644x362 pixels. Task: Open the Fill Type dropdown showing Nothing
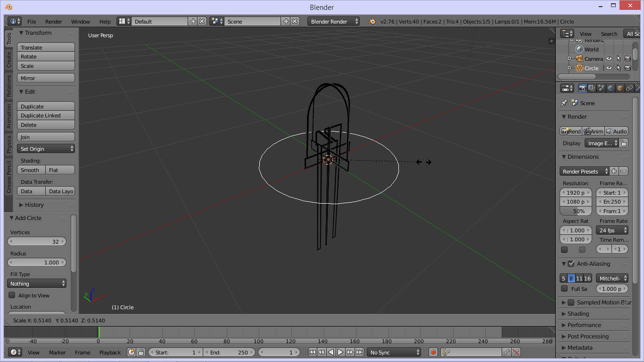(37, 283)
